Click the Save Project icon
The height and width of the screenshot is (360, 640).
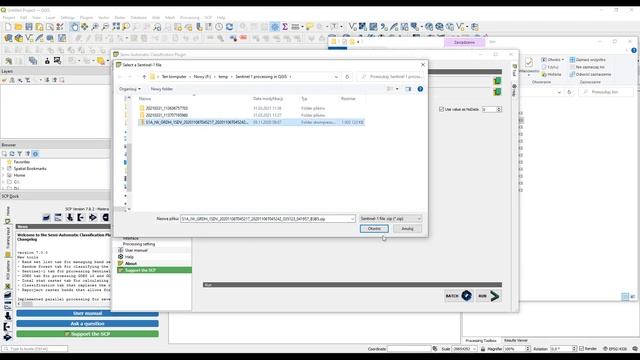point(29,27)
